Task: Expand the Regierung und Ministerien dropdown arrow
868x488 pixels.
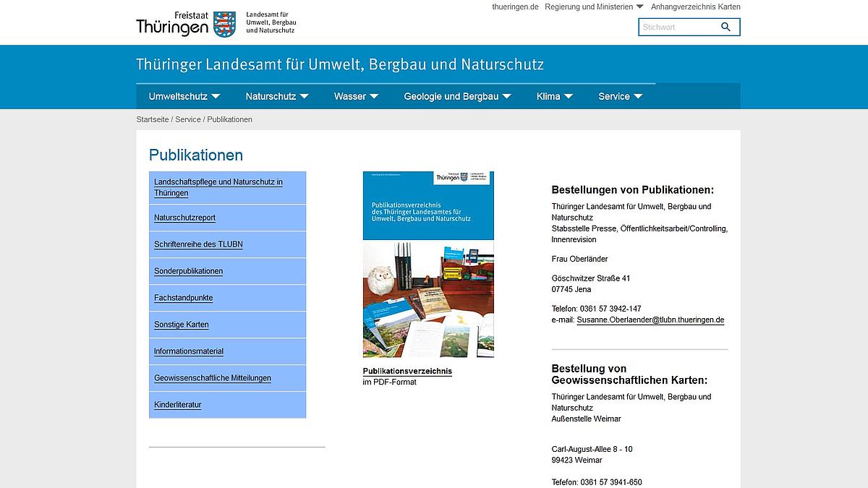Action: pyautogui.click(x=639, y=7)
